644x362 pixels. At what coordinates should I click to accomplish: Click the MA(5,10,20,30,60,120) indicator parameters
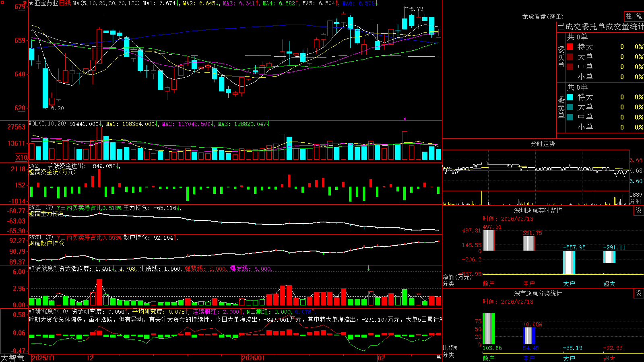click(106, 3)
